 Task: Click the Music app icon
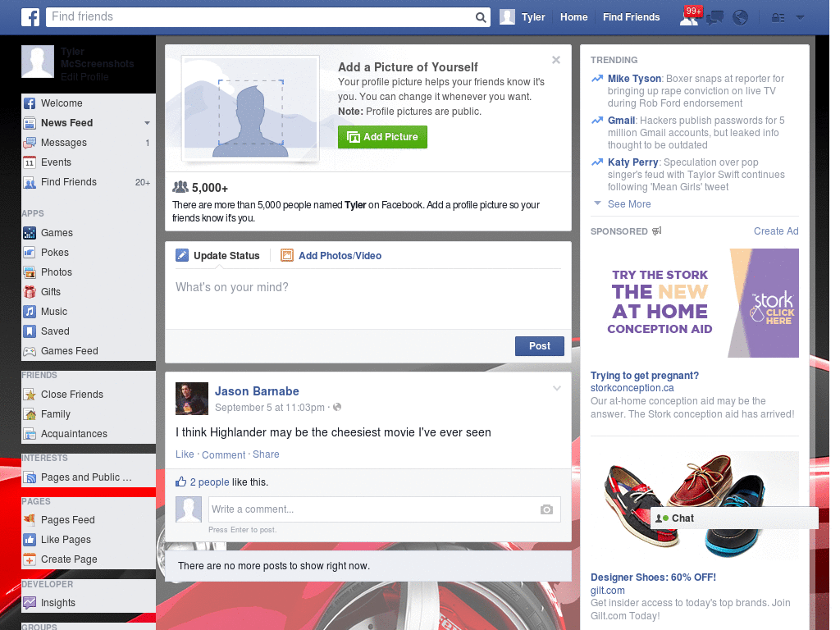pos(30,312)
